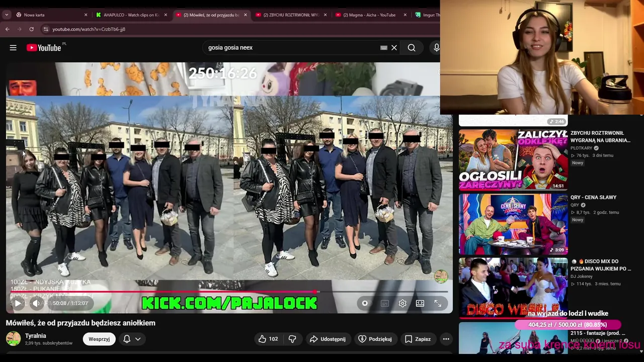
Task: Start voice search with the microphone icon
Action: coord(436,48)
